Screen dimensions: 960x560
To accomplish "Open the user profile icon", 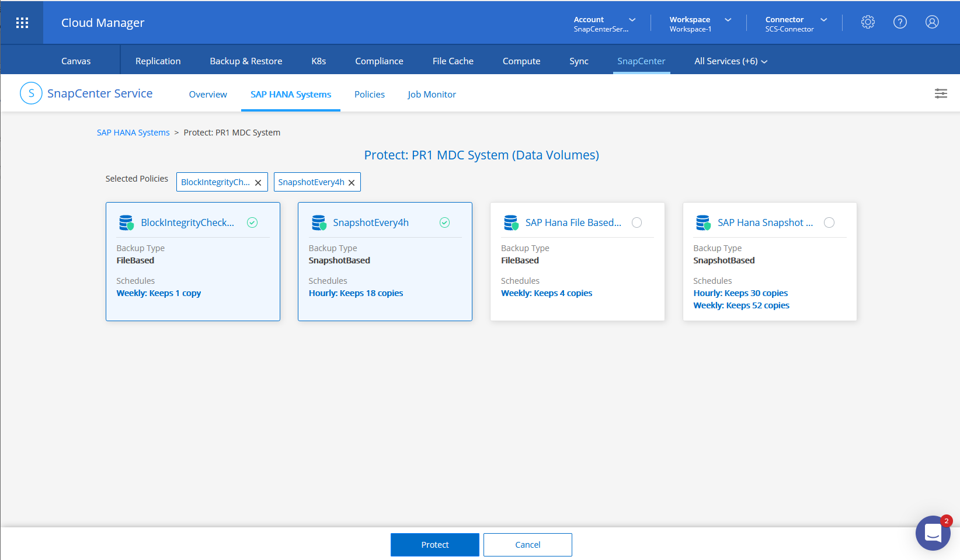I will click(932, 22).
